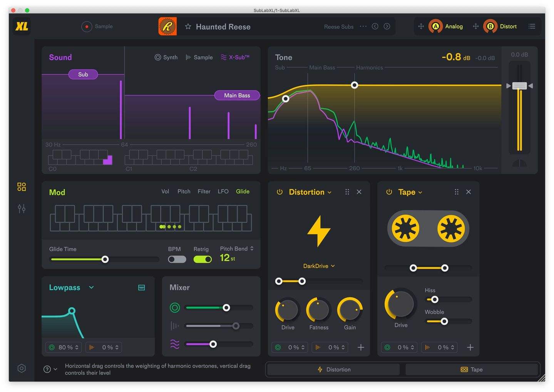Open the Tape mode dropdown
The width and height of the screenshot is (554, 392).
tap(420, 192)
